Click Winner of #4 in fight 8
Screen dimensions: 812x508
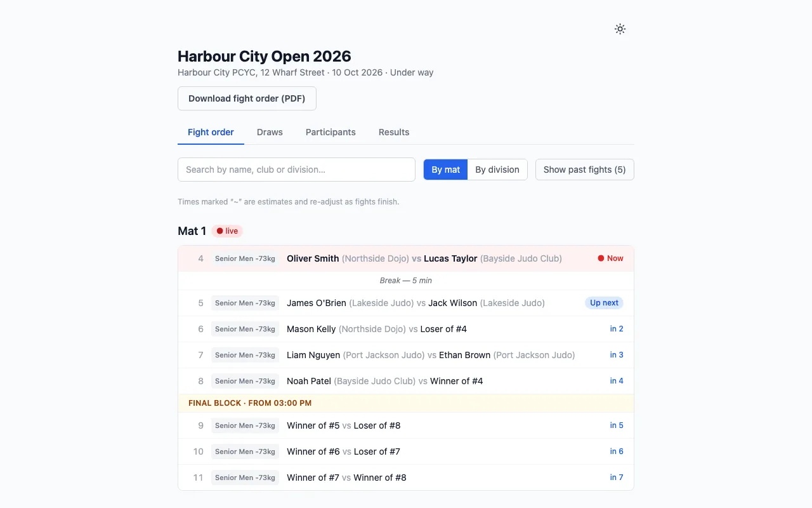pos(457,381)
